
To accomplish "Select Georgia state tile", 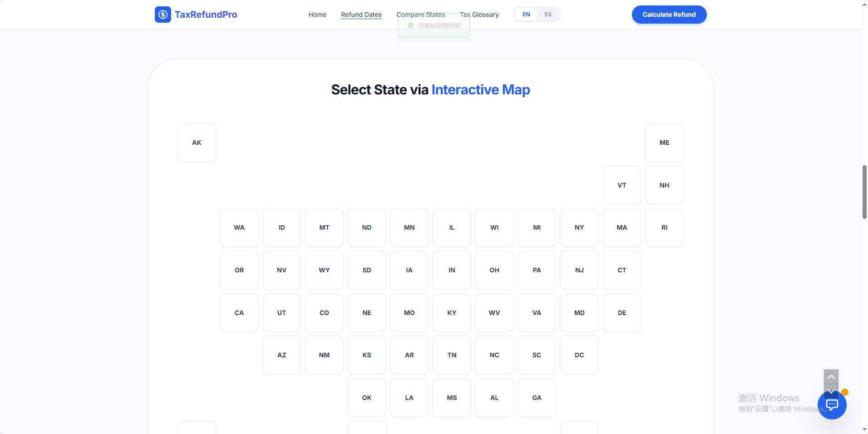I will [x=537, y=397].
